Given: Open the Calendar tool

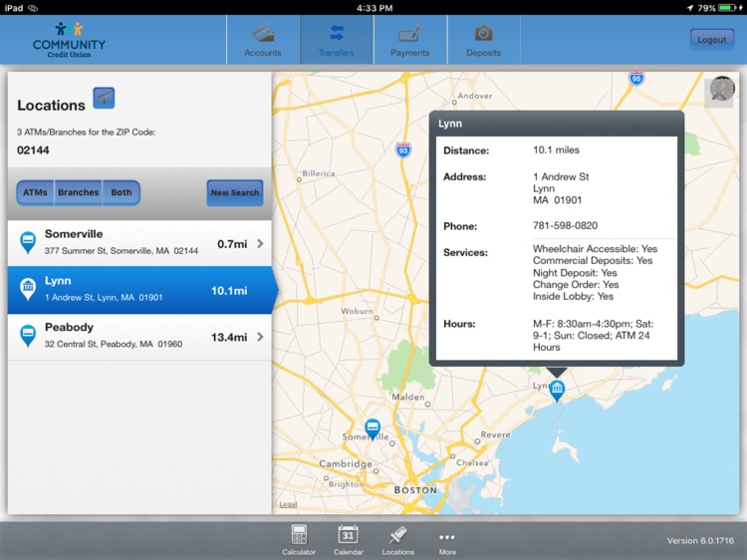Looking at the screenshot, I should point(349,540).
